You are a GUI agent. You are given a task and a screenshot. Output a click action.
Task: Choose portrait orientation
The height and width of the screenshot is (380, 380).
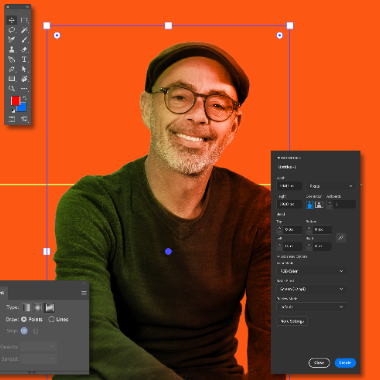310,204
